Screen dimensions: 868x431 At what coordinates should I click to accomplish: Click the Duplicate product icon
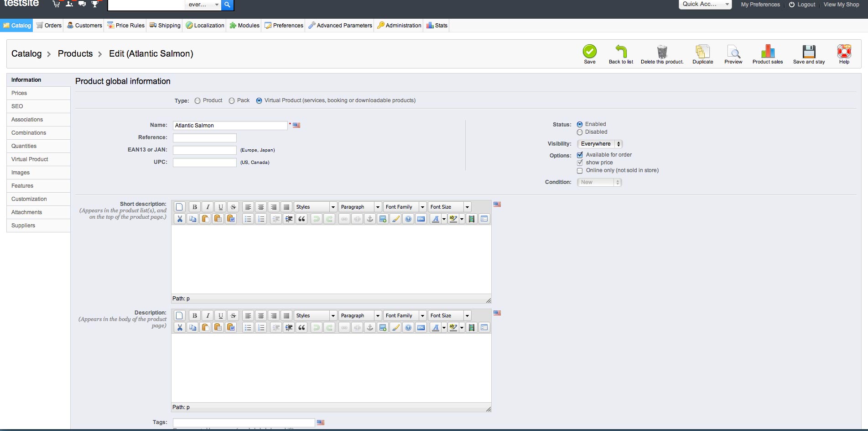tap(702, 51)
